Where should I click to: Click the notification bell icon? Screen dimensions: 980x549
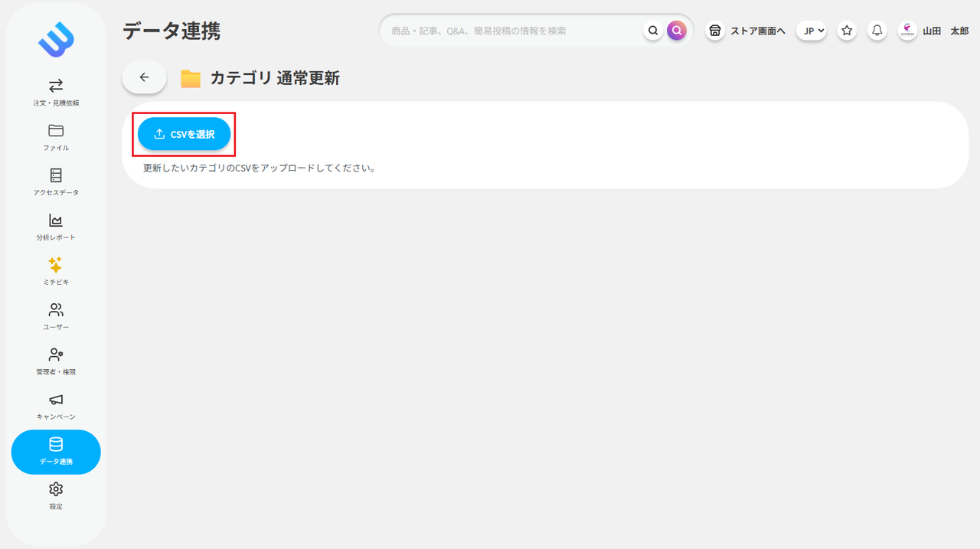pos(877,30)
